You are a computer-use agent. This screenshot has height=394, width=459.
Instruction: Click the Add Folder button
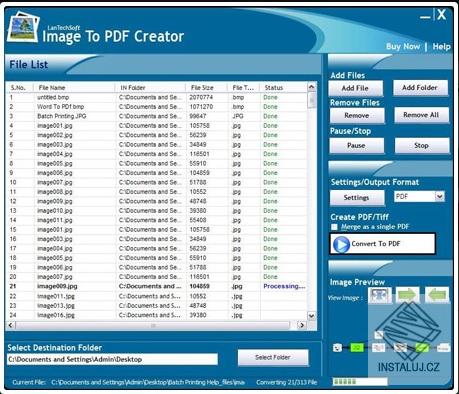click(420, 88)
